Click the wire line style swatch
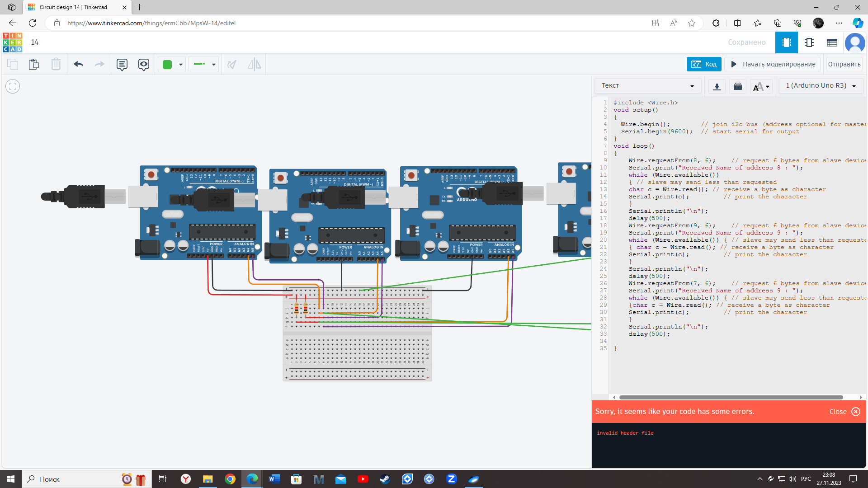 [x=199, y=64]
